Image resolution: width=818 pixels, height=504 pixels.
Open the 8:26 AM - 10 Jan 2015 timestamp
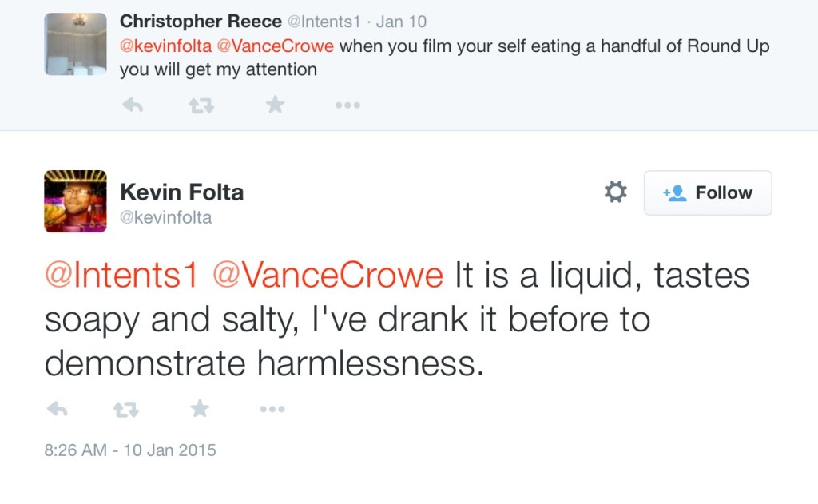coord(130,450)
